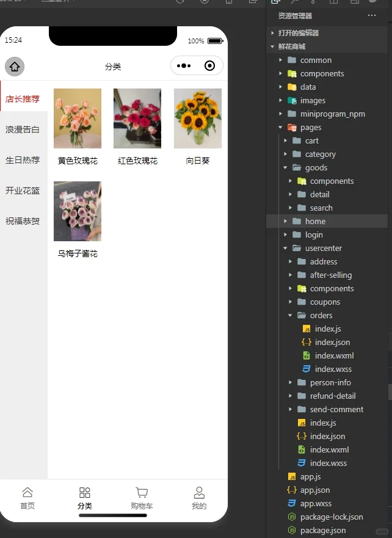This screenshot has width=392, height=538.
Task: Select the 浪漫告白 category tab
Action: [24, 129]
